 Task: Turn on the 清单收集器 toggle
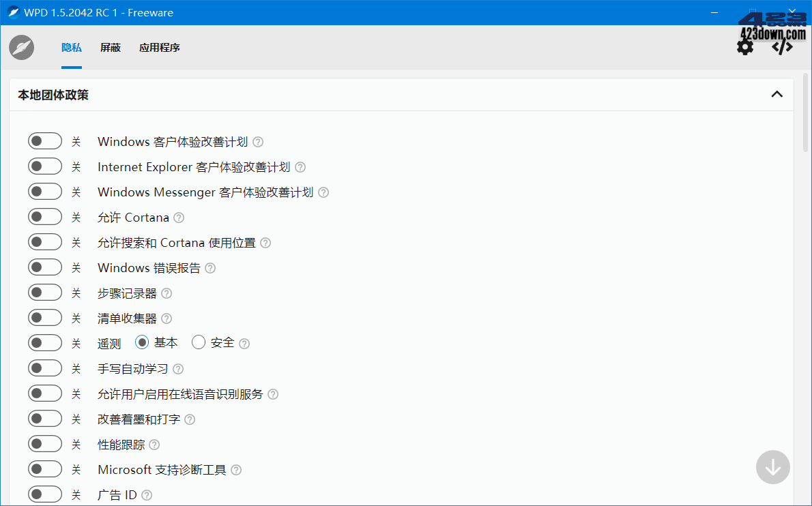click(x=45, y=317)
